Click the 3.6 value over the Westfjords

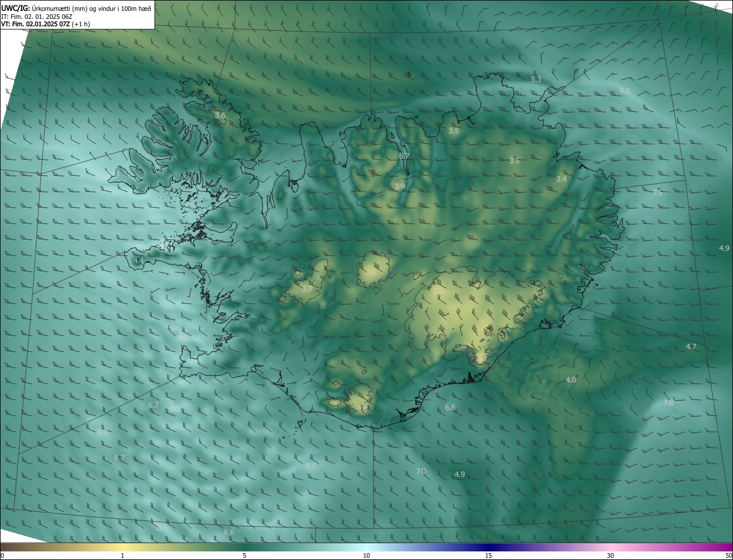point(220,116)
